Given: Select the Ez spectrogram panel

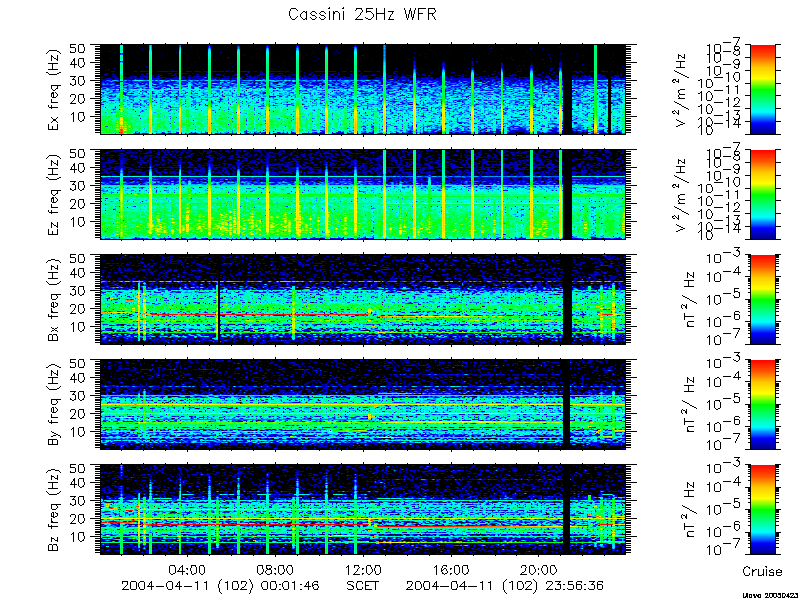Looking at the screenshot, I should click(362, 194).
